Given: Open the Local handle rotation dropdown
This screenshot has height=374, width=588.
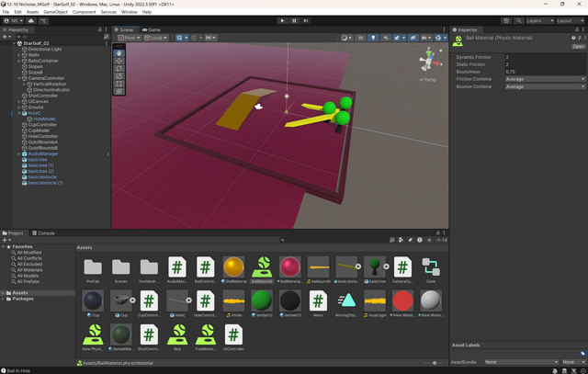Looking at the screenshot, I should tap(155, 38).
